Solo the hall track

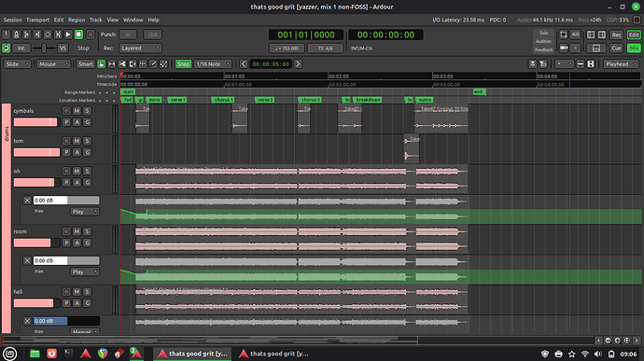pos(87,292)
